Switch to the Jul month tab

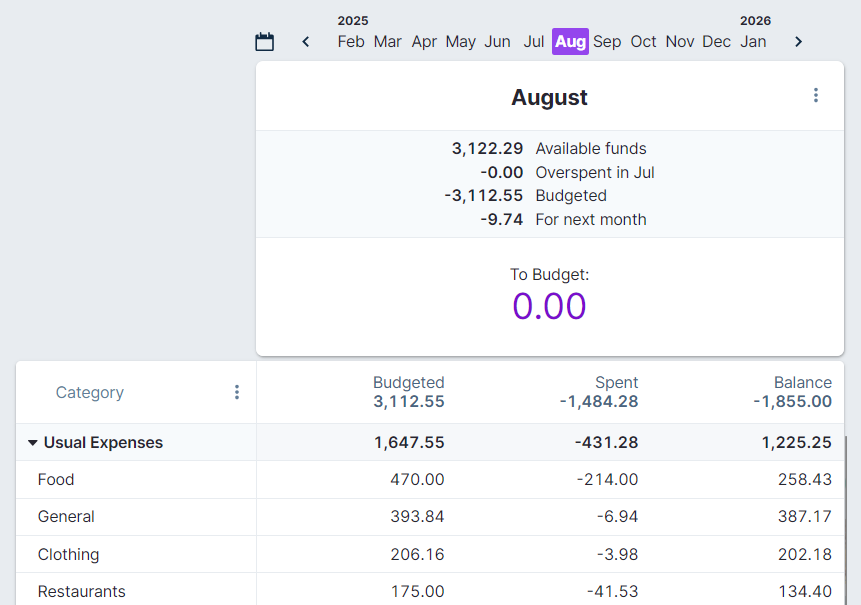tap(534, 41)
